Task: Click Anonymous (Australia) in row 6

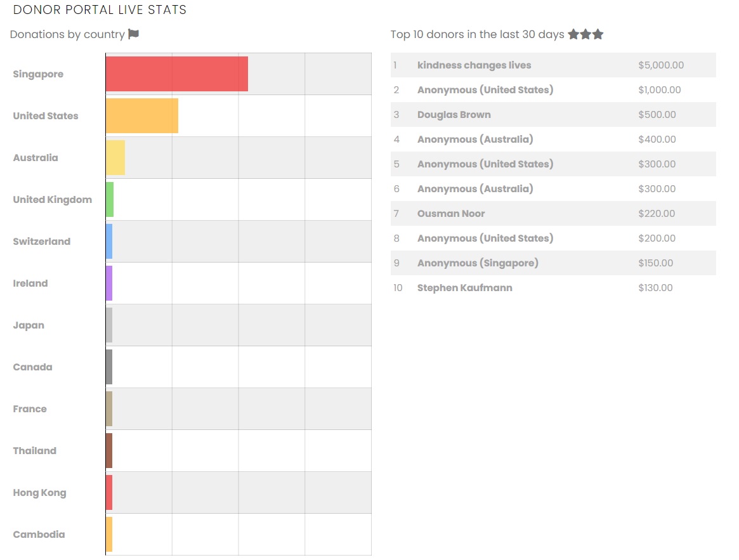Action: tap(475, 189)
